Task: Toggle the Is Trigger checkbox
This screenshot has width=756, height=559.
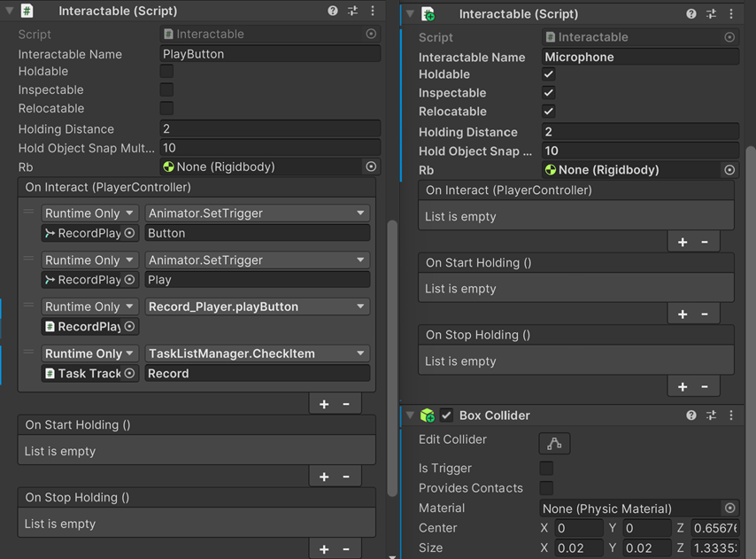Action: 547,468
